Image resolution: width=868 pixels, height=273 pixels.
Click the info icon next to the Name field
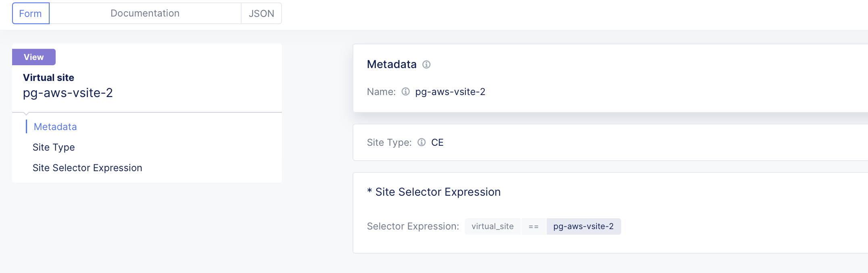(x=405, y=91)
